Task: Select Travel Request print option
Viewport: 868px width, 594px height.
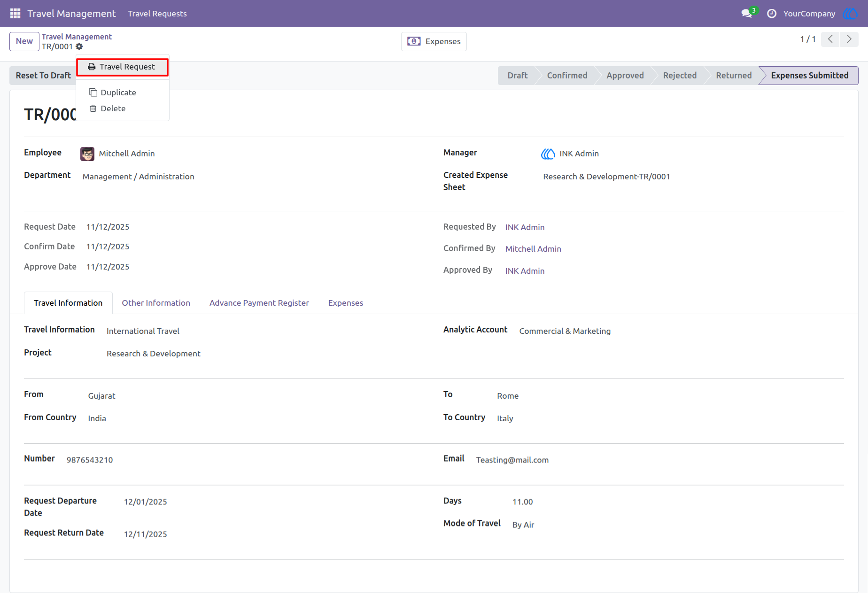Action: click(122, 67)
